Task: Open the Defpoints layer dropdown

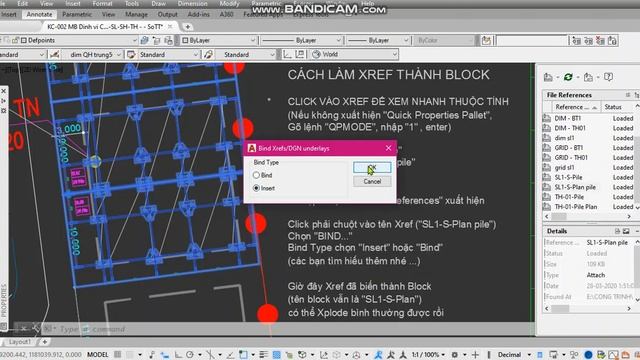Action: coord(135,40)
